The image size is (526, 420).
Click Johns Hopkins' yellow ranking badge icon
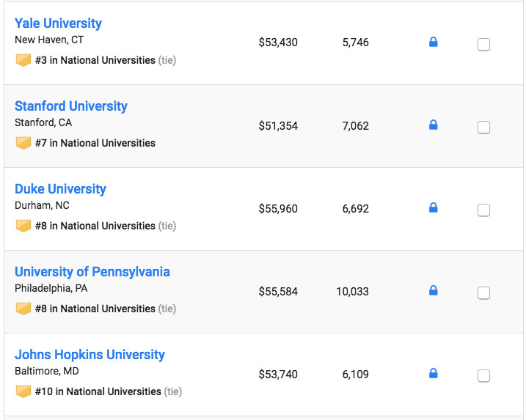(x=23, y=391)
